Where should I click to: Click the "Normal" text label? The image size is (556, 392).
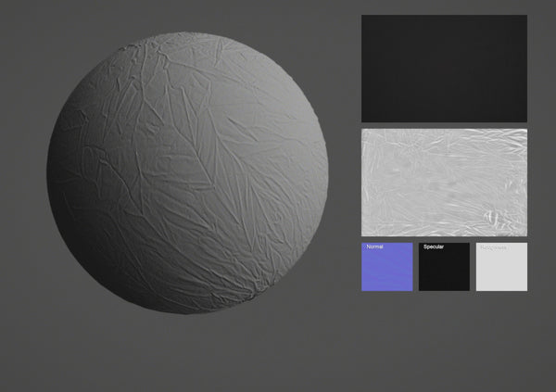click(x=374, y=247)
